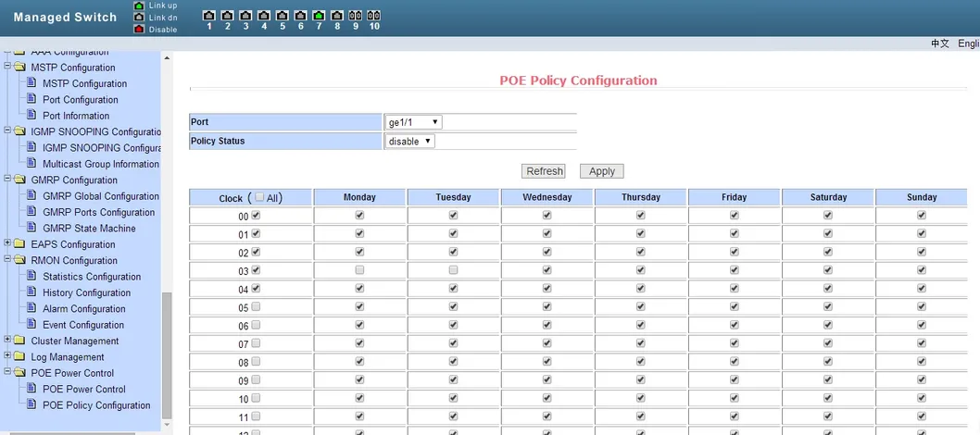Click port 4 status icon
The width and height of the screenshot is (980, 435).
264,15
